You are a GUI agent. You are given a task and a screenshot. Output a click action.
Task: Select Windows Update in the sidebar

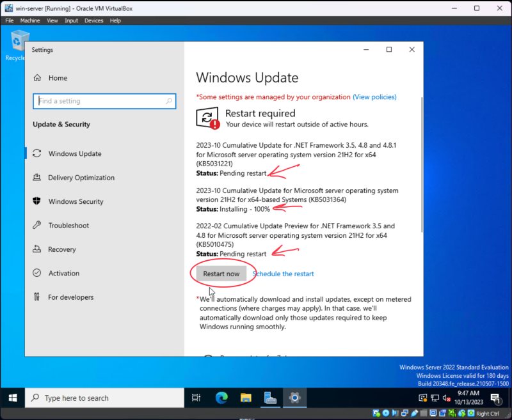(77, 153)
